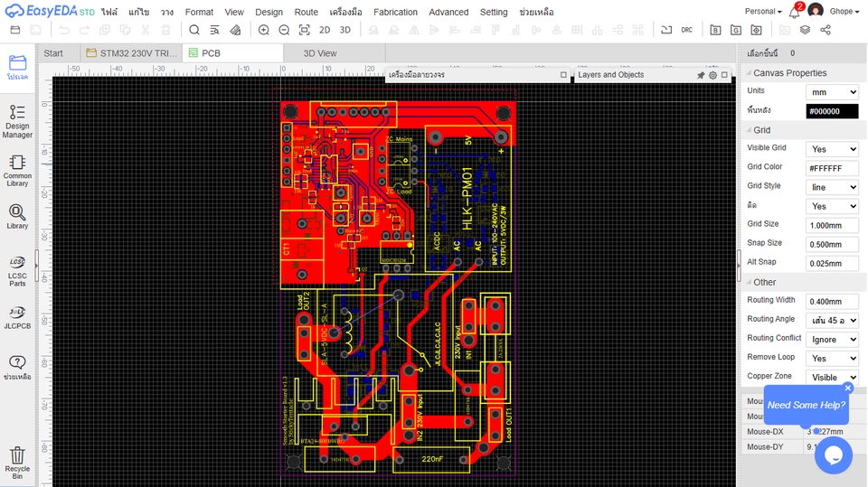Screen dimensions: 868x487
Task: Open the View menu
Action: (234, 12)
